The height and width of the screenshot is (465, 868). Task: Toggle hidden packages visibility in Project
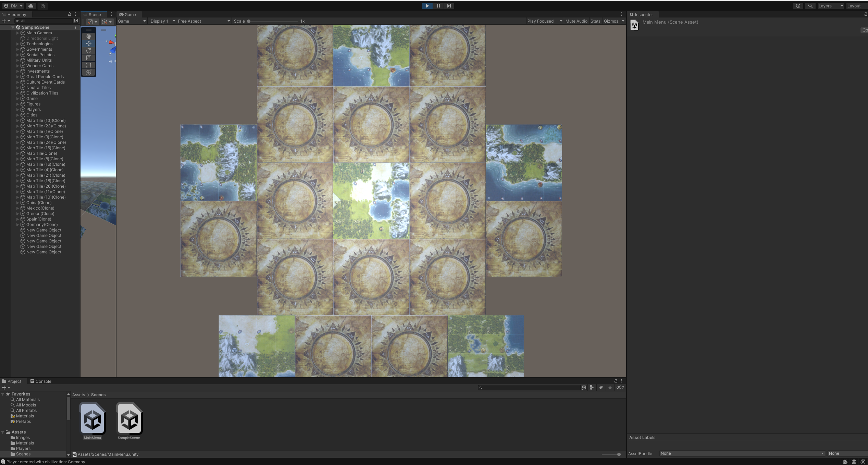(x=620, y=388)
